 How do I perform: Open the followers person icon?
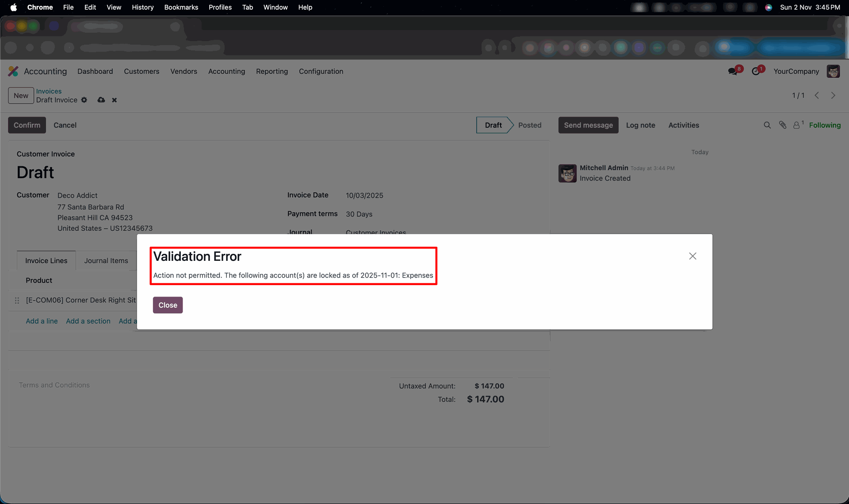pyautogui.click(x=796, y=125)
